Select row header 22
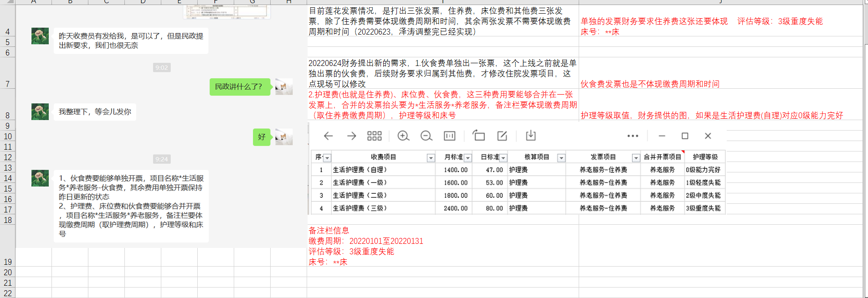The width and height of the screenshot is (868, 298). (8, 293)
